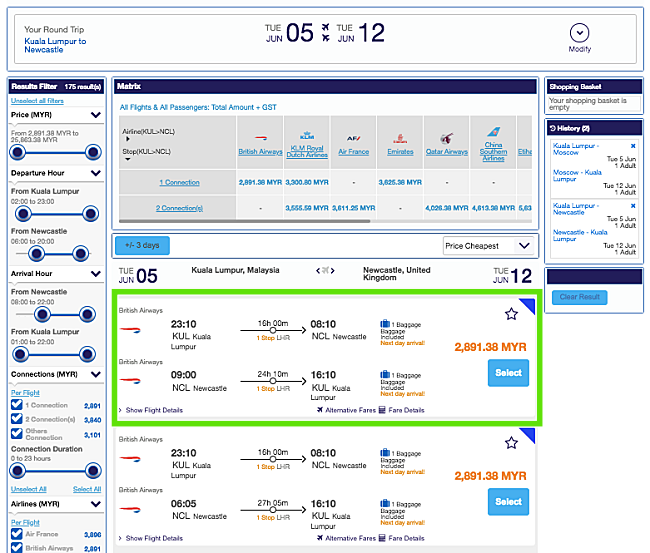This screenshot has height=553, width=650.
Task: Click the calculator icon of first Fare Details
Action: (x=382, y=410)
